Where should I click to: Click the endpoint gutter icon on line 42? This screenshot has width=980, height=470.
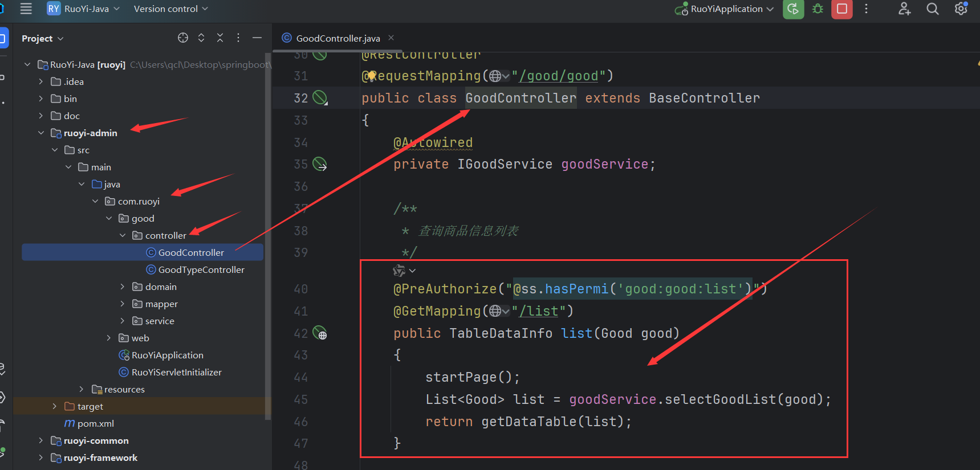(x=320, y=333)
